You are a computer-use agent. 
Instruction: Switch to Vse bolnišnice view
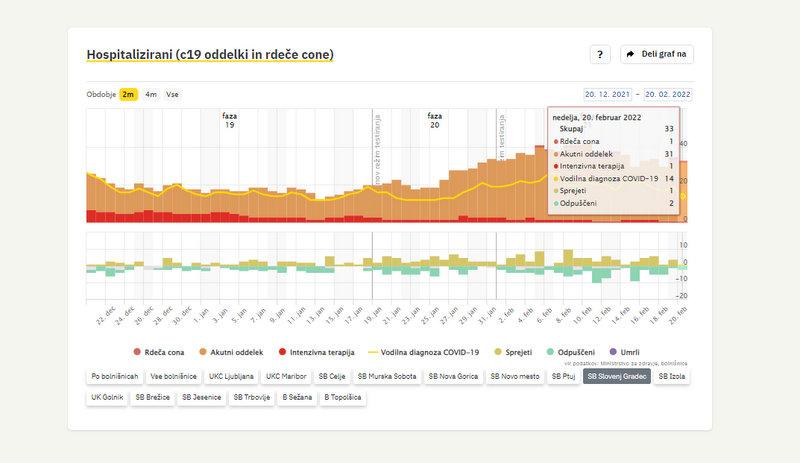tap(171, 377)
